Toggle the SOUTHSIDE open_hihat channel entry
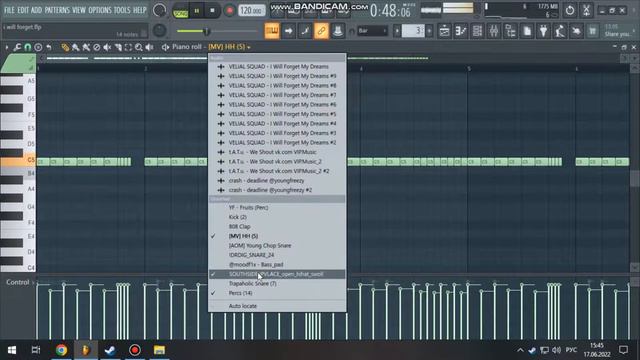The width and height of the screenshot is (640, 360). [277, 274]
